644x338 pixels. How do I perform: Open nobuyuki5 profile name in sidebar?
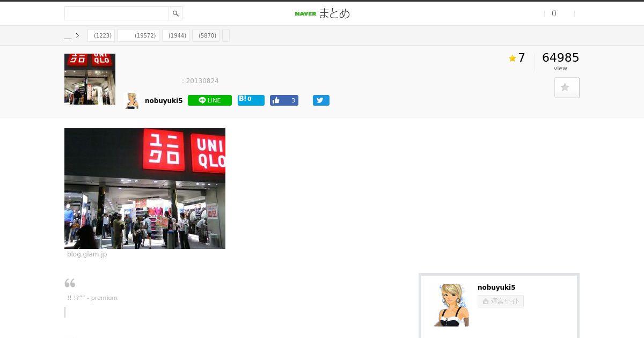click(496, 288)
